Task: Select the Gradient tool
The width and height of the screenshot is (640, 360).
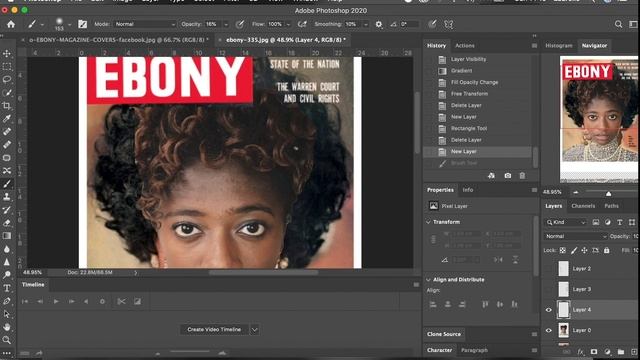Action: tap(7, 236)
